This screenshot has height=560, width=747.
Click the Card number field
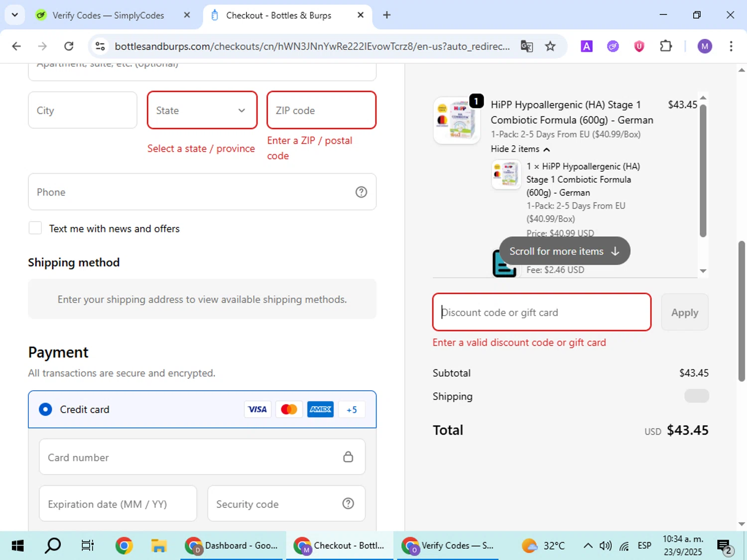(202, 456)
